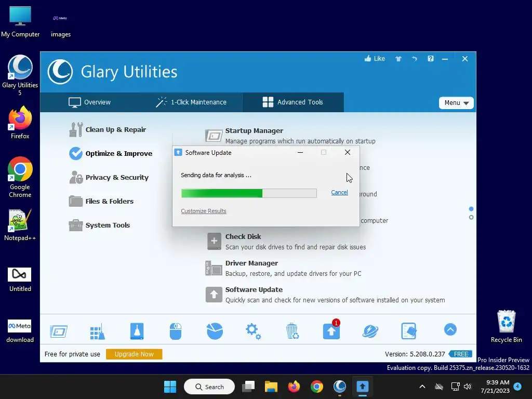
Task: Click the Glary Utilities logo in header
Action: click(60, 72)
